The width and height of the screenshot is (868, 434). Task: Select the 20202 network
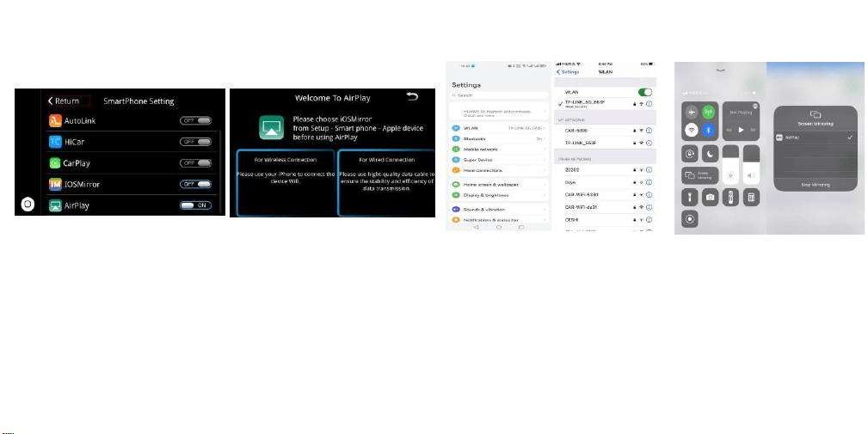[605, 169]
